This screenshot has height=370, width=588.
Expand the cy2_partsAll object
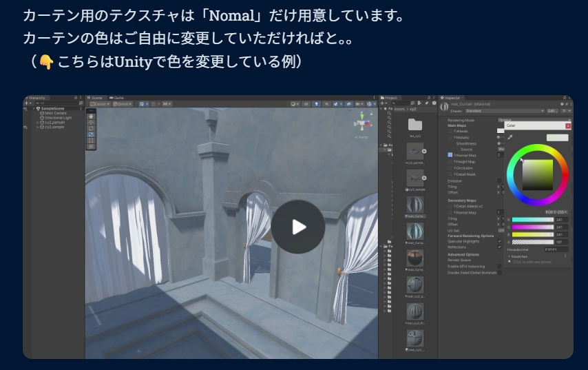tap(37, 123)
